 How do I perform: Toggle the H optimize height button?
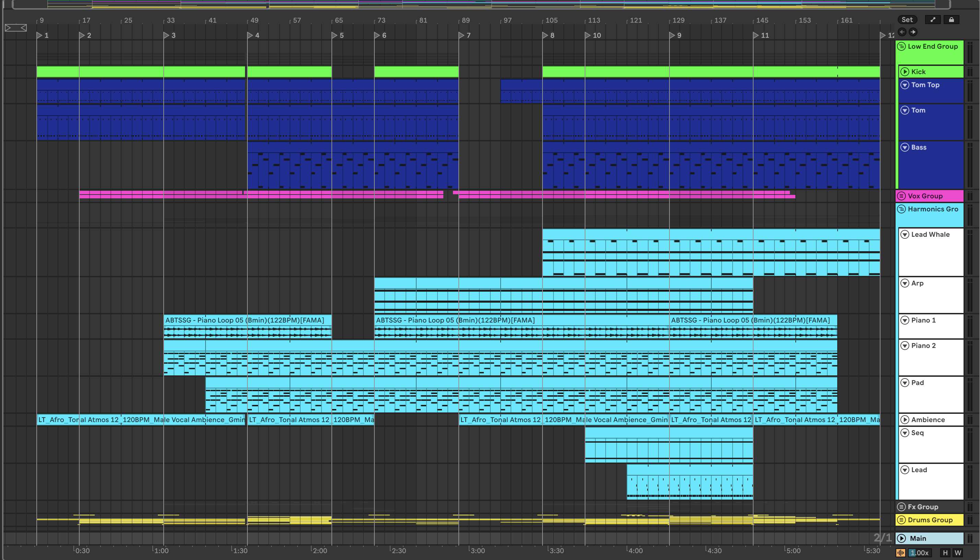click(x=945, y=553)
